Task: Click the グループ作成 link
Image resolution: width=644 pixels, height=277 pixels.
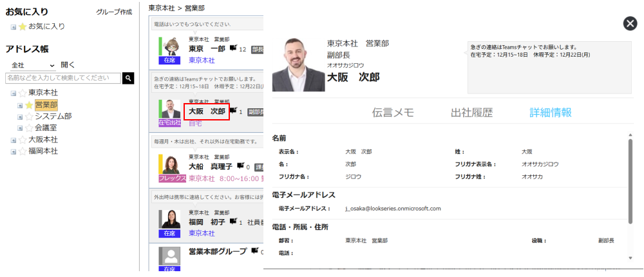Action: coord(113,12)
